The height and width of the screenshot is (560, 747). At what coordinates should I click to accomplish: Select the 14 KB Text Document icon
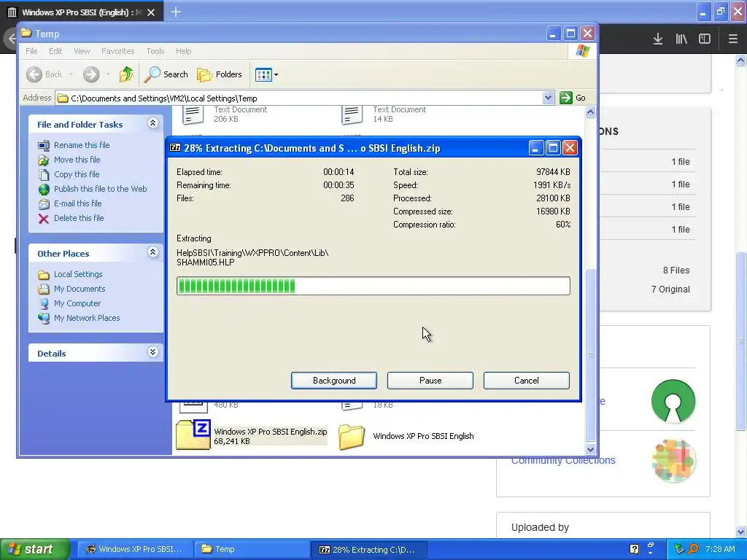(x=352, y=114)
